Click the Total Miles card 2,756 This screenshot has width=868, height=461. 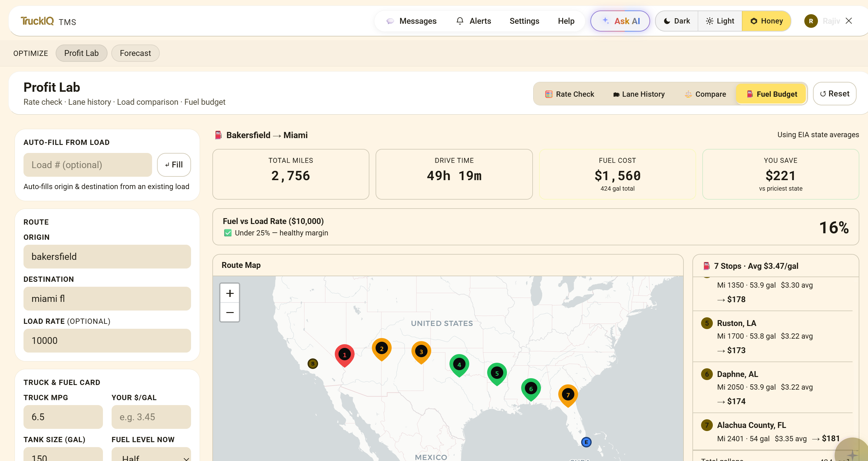pos(291,174)
